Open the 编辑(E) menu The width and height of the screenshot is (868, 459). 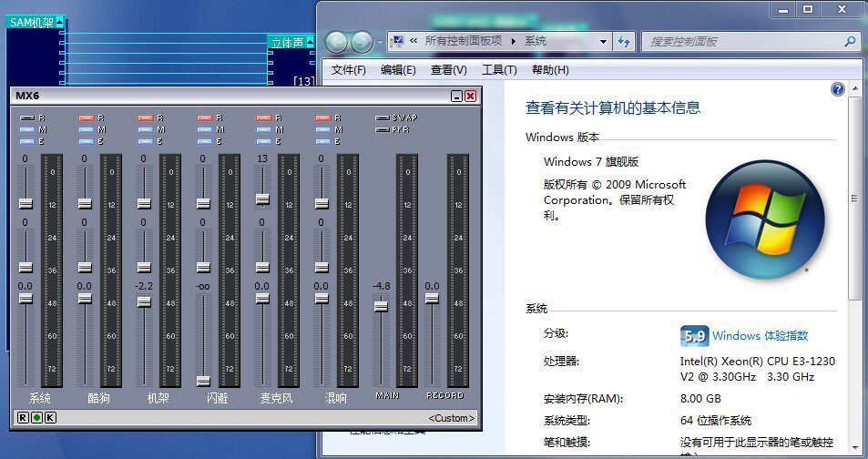(x=398, y=70)
